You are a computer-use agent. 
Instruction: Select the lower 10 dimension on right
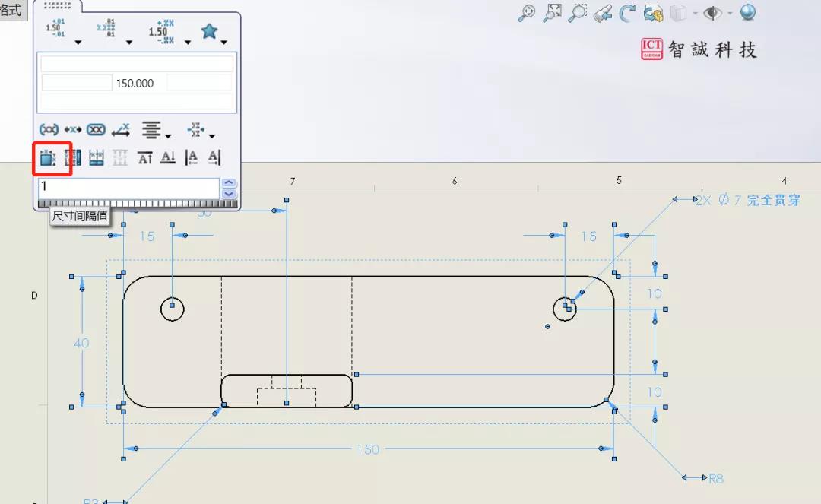click(x=655, y=392)
